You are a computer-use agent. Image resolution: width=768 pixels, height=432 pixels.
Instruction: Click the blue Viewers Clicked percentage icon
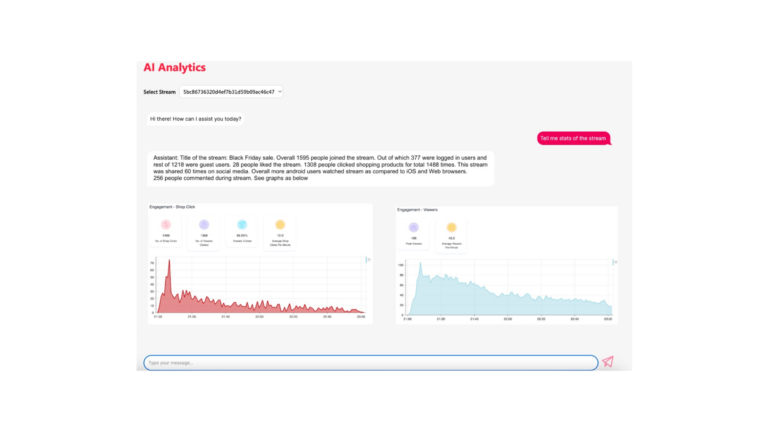242,225
